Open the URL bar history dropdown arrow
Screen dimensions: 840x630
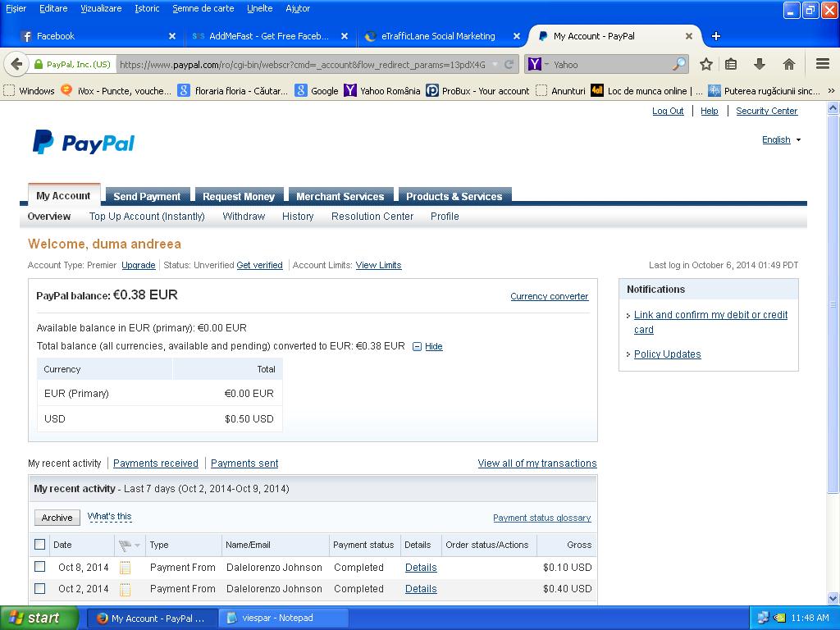(x=495, y=64)
